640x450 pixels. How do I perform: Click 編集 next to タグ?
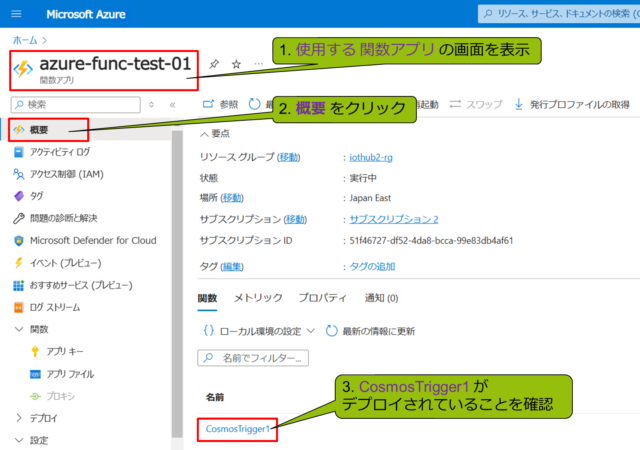232,267
